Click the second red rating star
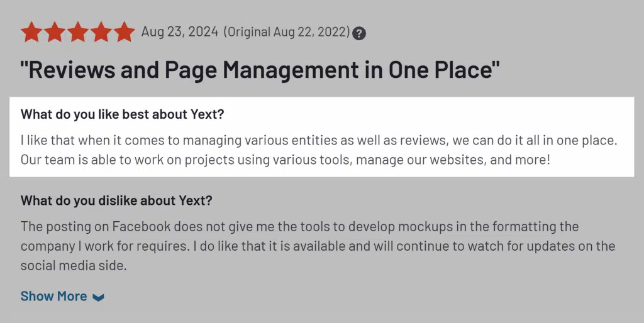 coord(55,31)
